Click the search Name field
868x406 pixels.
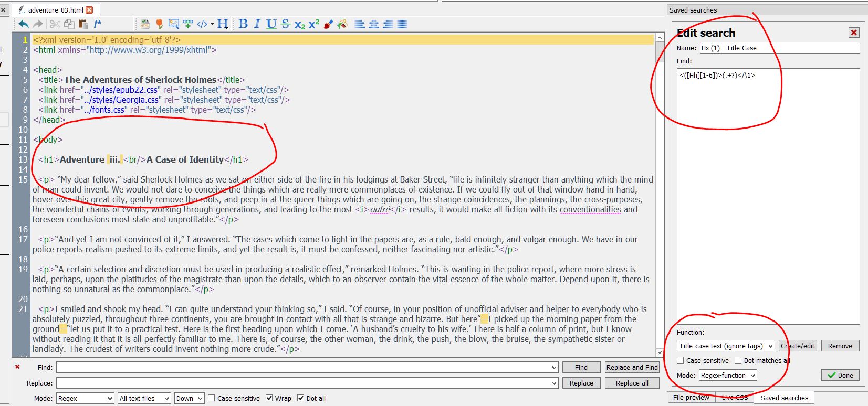(x=780, y=48)
